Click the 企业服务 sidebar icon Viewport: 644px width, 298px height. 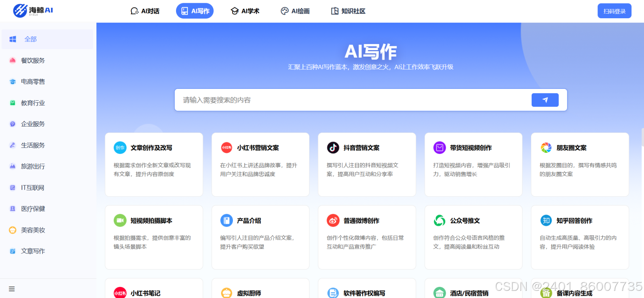coord(13,124)
